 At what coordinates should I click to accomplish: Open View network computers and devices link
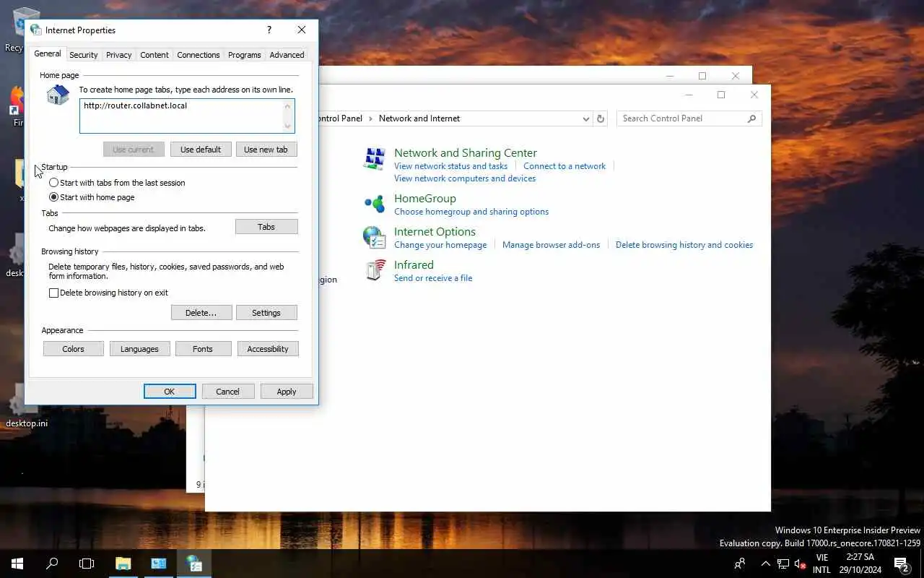[x=465, y=178]
